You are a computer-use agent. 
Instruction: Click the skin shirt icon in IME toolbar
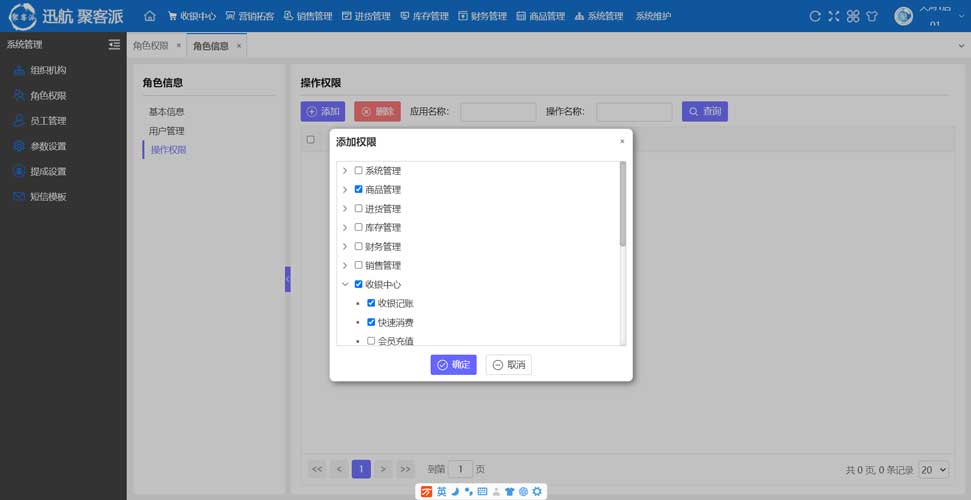(x=510, y=491)
